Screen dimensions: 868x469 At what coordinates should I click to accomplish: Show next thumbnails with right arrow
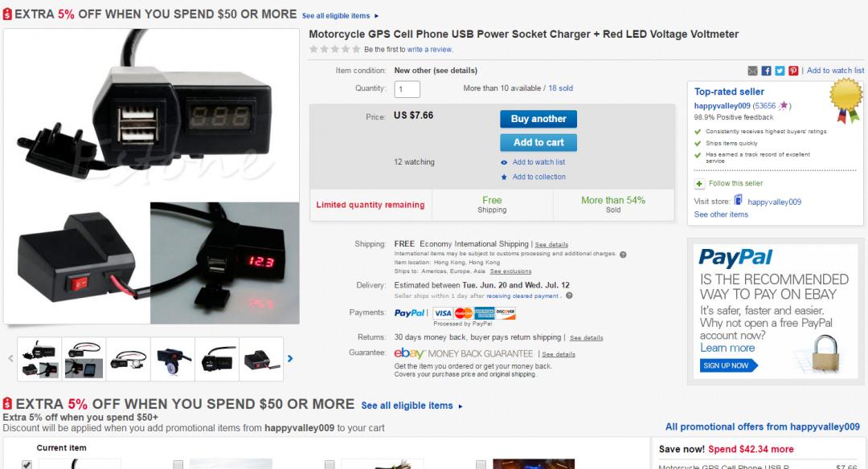[290, 359]
